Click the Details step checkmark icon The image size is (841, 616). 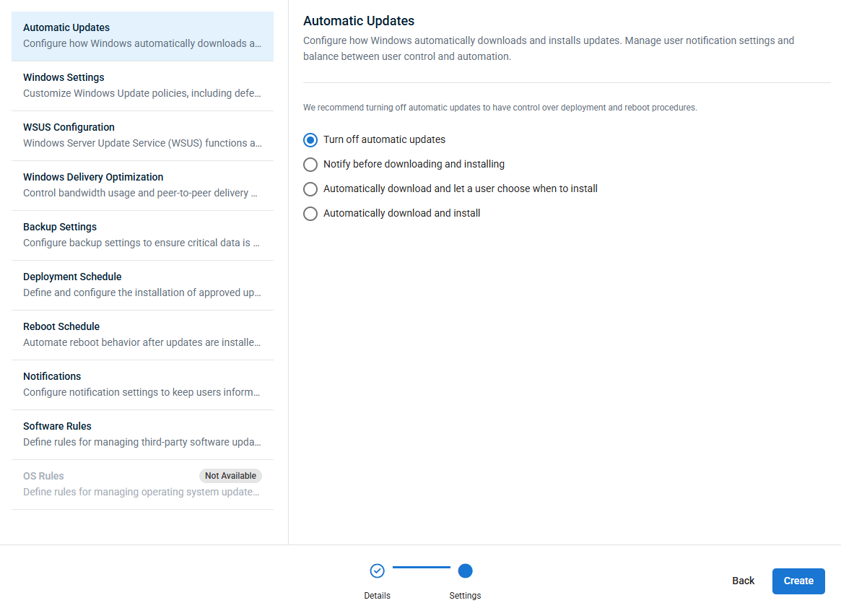pyautogui.click(x=377, y=571)
